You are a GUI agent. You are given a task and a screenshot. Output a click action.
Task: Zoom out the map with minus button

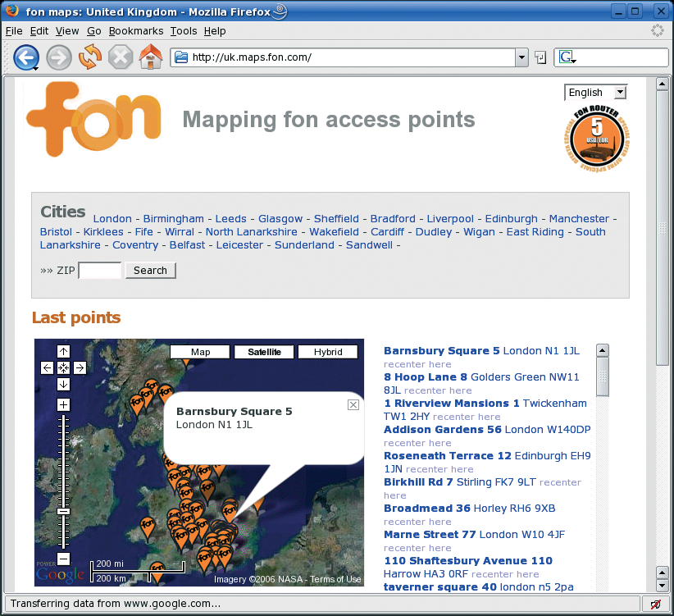click(x=64, y=559)
